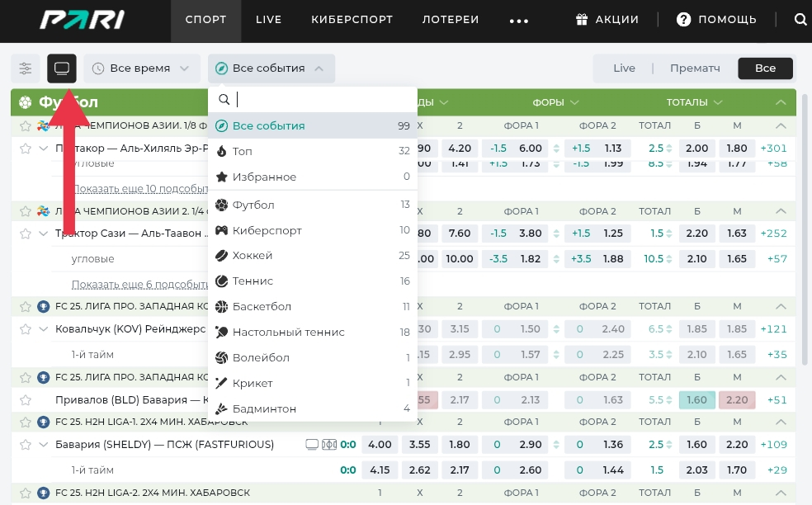The height and width of the screenshot is (505, 812).
Task: Click the help question mark icon
Action: (x=683, y=20)
